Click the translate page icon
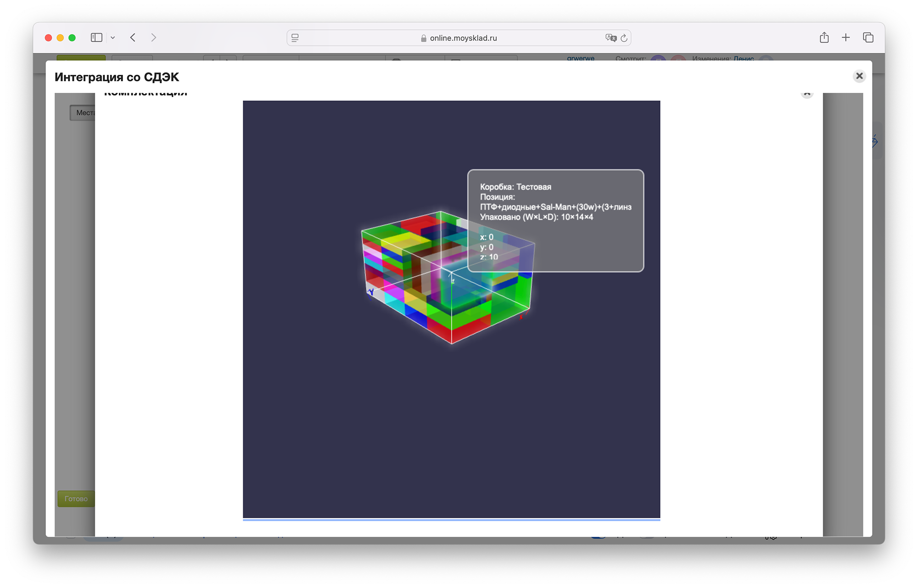918x588 pixels. (x=610, y=38)
